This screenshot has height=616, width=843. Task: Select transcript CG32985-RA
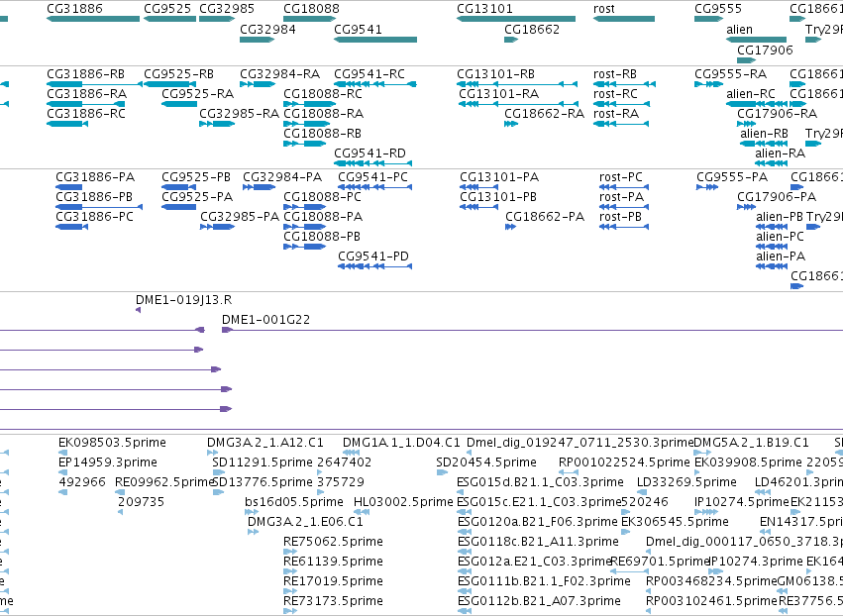(217, 124)
